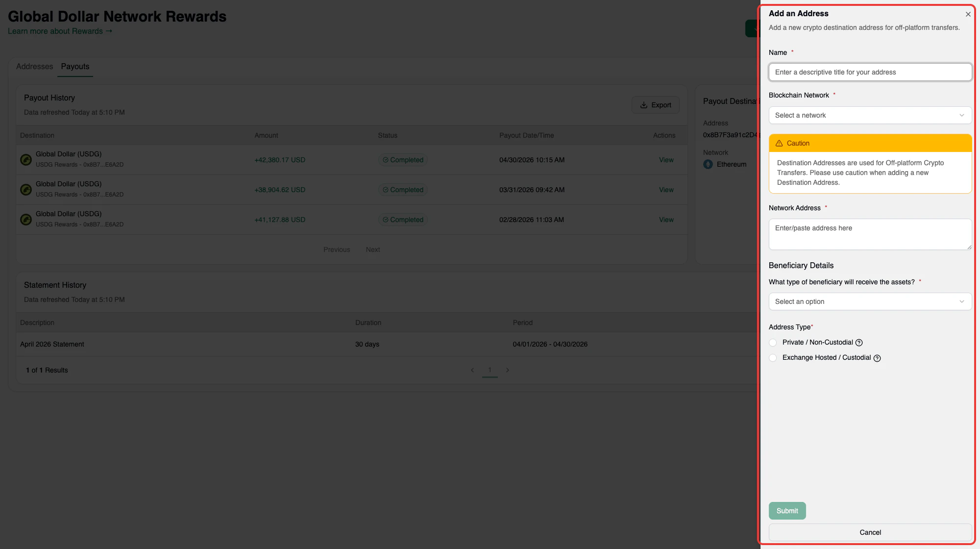The image size is (980, 549).
Task: Go to Previous payout page
Action: pyautogui.click(x=337, y=250)
